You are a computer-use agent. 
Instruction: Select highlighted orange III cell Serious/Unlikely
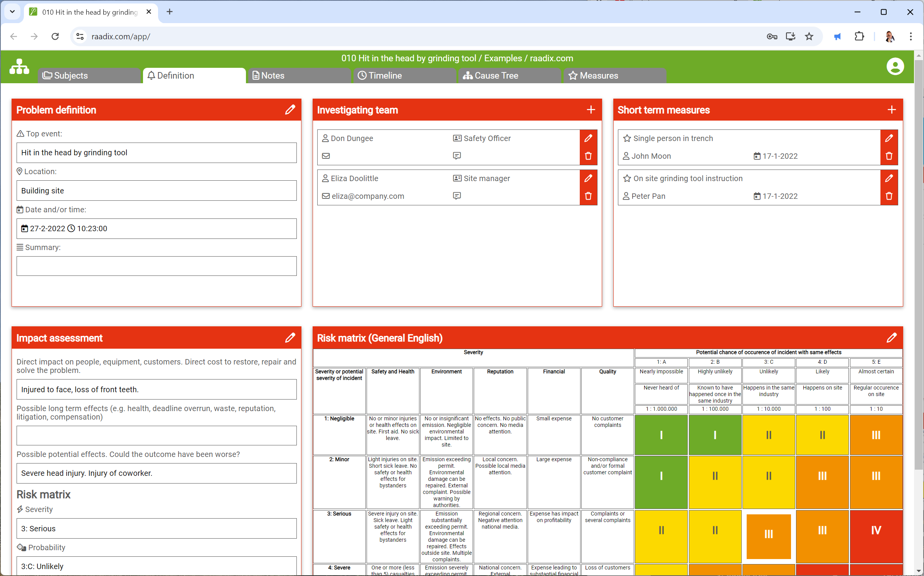[x=769, y=537]
